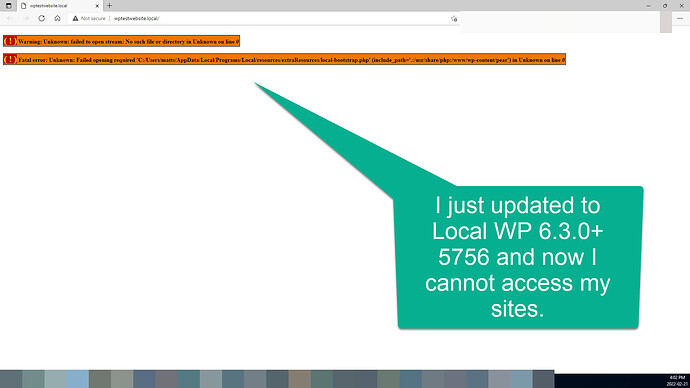Close the browser window
This screenshot has height=388, width=690.
[x=681, y=6]
